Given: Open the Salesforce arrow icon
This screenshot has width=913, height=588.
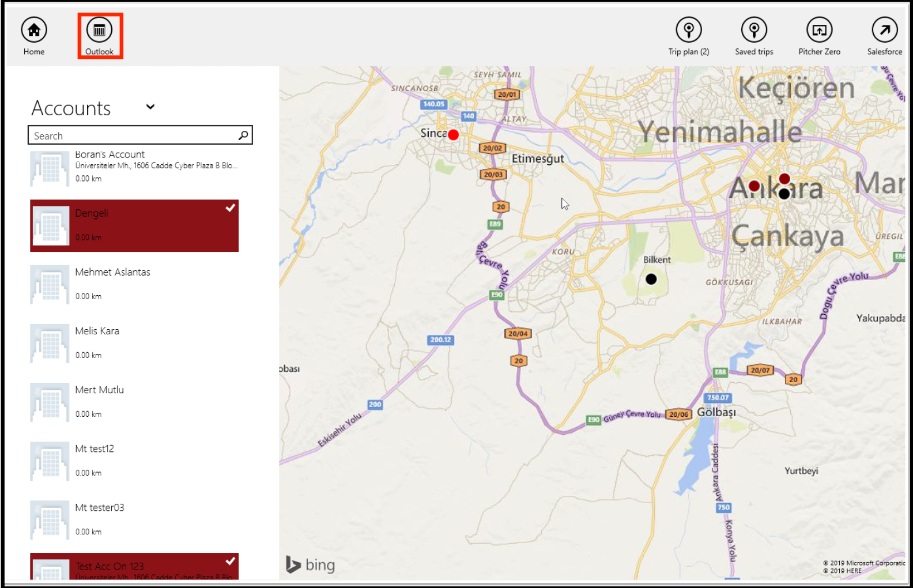Looking at the screenshot, I should tap(884, 30).
